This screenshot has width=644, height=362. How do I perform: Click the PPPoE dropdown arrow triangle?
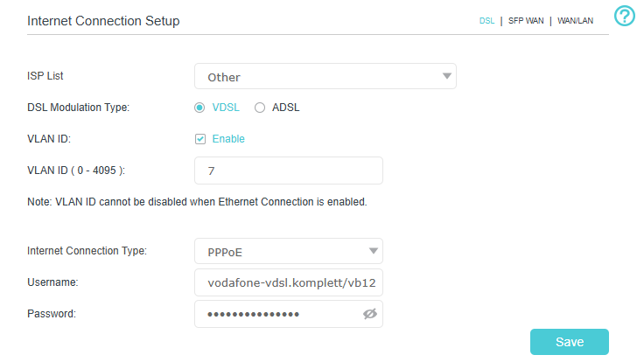coord(373,251)
